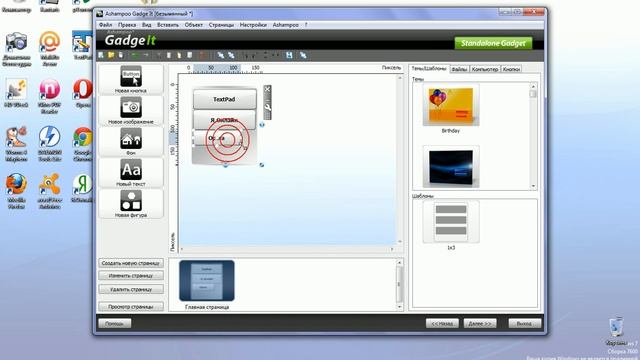Click Удалить страницу button

click(x=131, y=289)
